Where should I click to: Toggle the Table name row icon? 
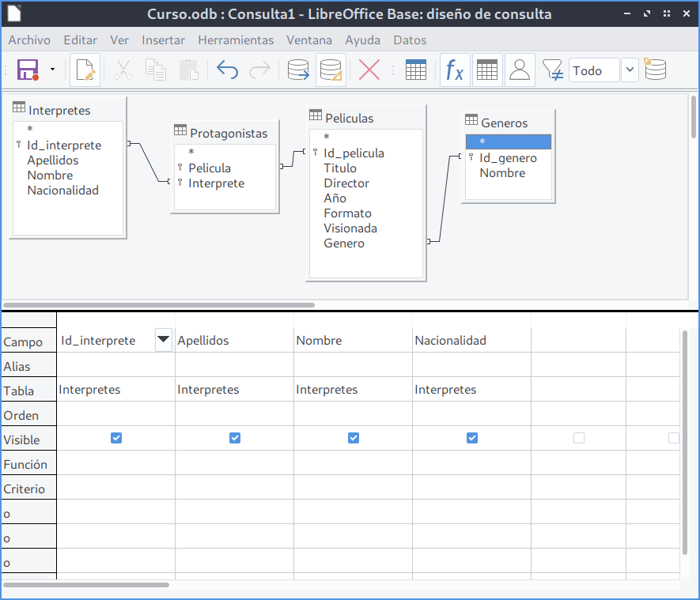(x=487, y=70)
